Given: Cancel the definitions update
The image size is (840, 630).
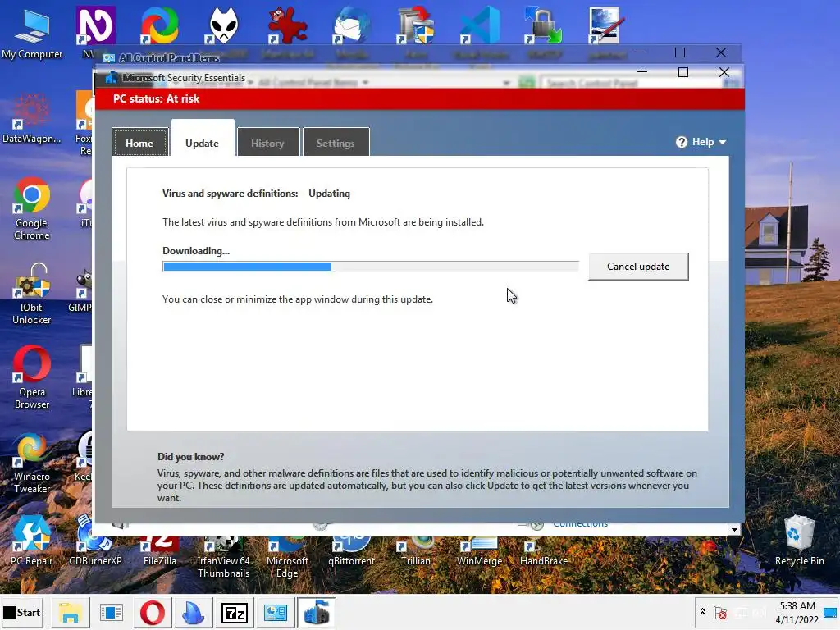Looking at the screenshot, I should (x=638, y=267).
